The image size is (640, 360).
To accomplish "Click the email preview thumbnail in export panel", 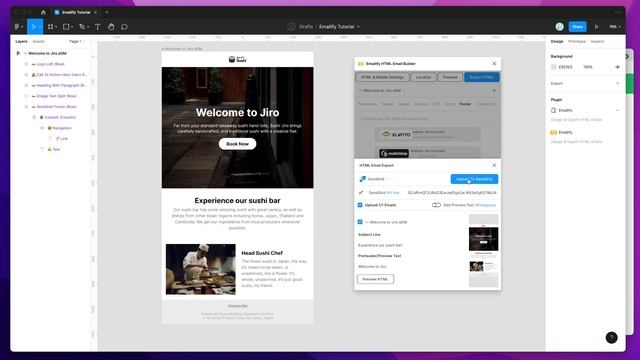I will (x=483, y=250).
